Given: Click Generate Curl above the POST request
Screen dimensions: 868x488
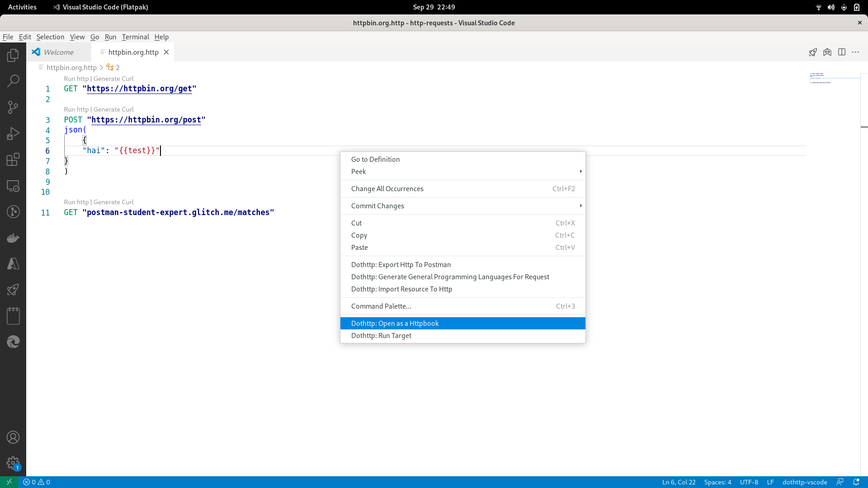Looking at the screenshot, I should (x=113, y=109).
